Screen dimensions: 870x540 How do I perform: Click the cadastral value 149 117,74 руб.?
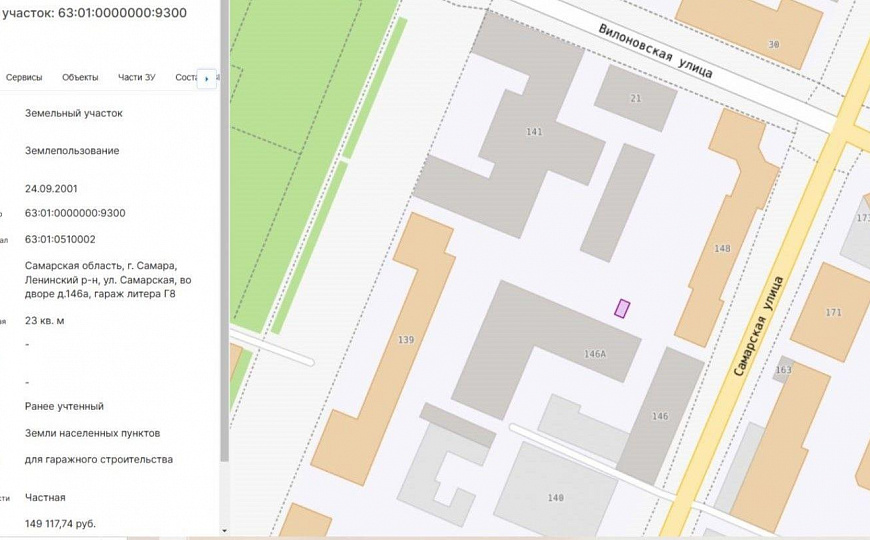click(60, 524)
